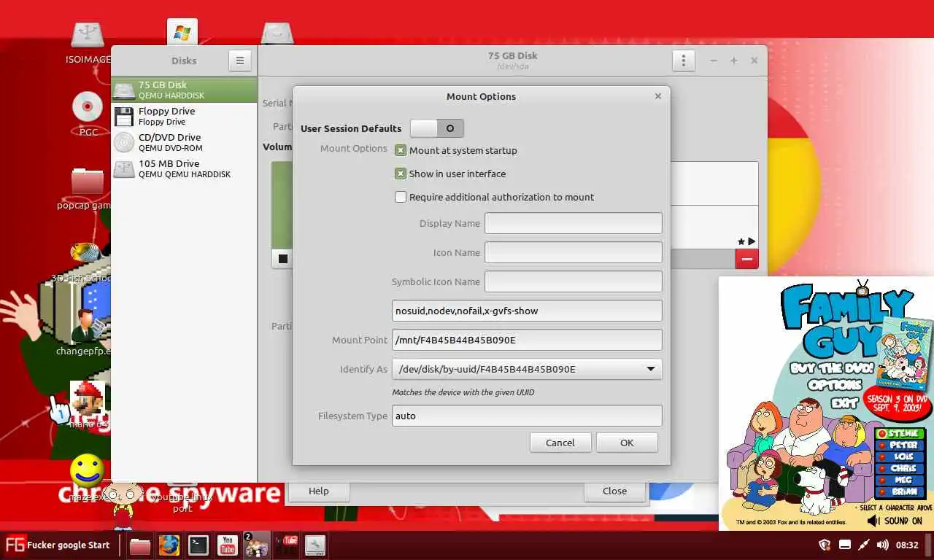Open the start menu button on taskbar
The image size is (934, 560).
click(58, 545)
